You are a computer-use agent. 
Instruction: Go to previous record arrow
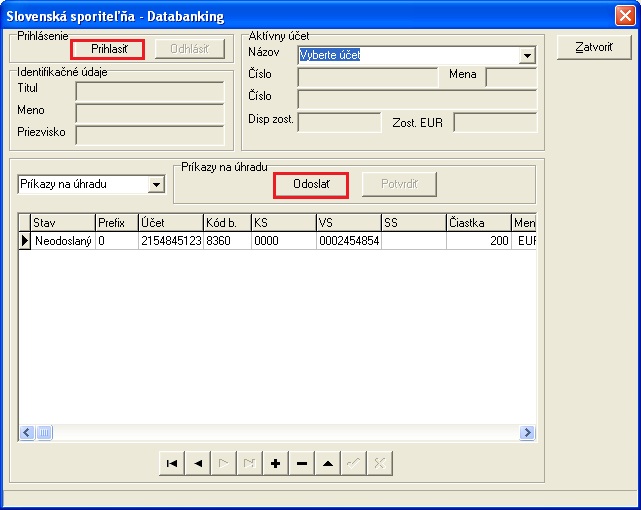pyautogui.click(x=198, y=463)
